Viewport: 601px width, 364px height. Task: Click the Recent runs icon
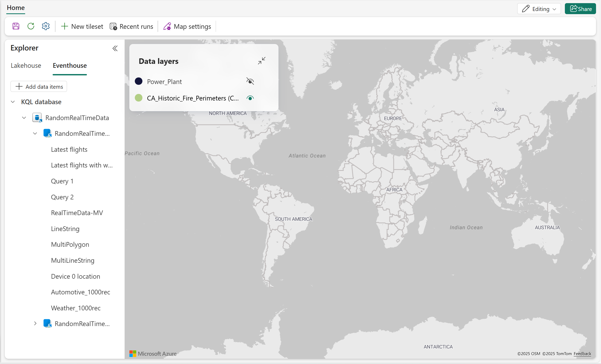(113, 26)
